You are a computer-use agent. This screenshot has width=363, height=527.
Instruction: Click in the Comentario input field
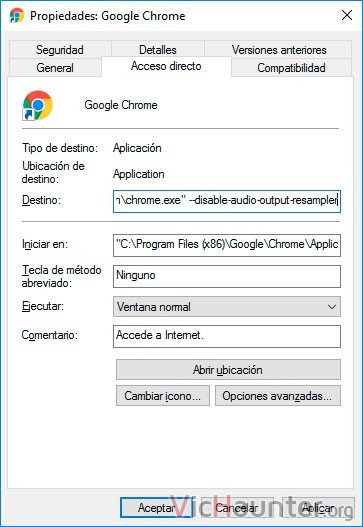coord(227,336)
